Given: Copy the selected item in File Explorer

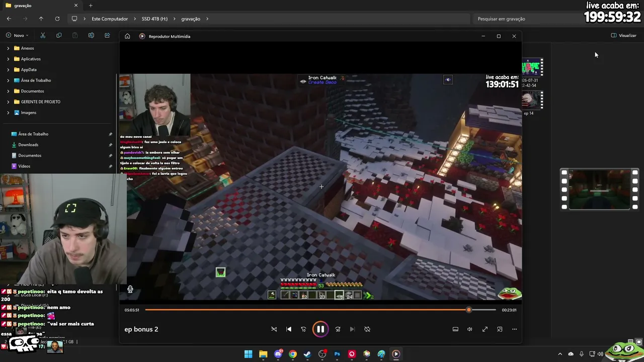Looking at the screenshot, I should point(59,35).
